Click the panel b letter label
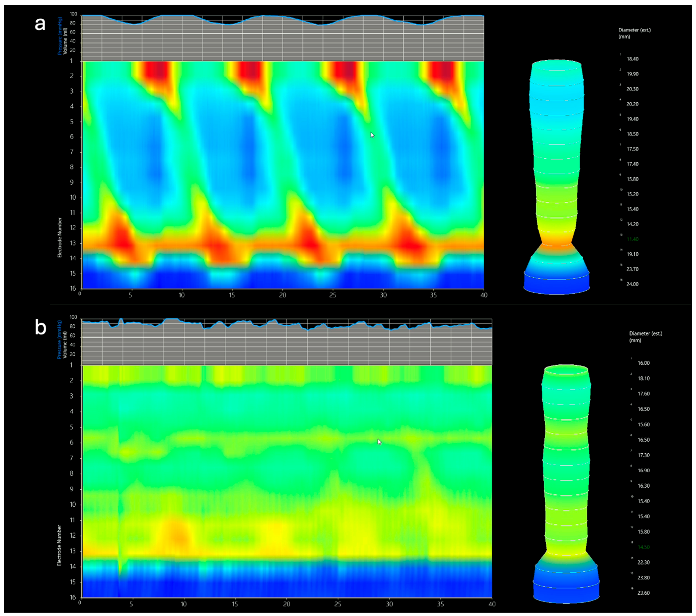Viewport: 696px width, 616px height. 41,327
